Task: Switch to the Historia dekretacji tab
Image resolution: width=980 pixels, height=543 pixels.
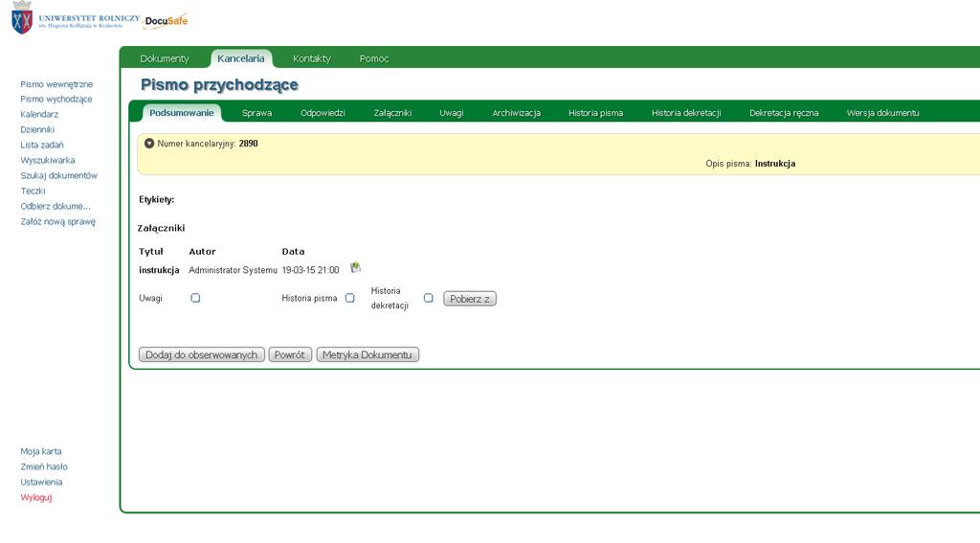Action: 686,113
